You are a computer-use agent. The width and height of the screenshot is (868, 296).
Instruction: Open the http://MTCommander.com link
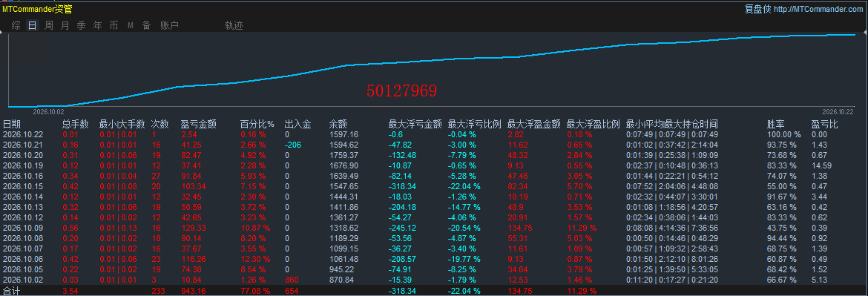pyautogui.click(x=818, y=10)
